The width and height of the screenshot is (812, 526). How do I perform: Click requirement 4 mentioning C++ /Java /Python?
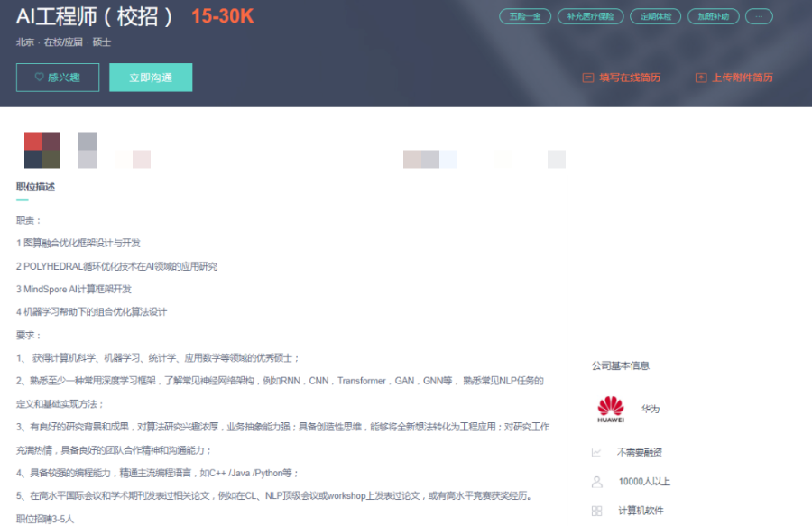(157, 473)
